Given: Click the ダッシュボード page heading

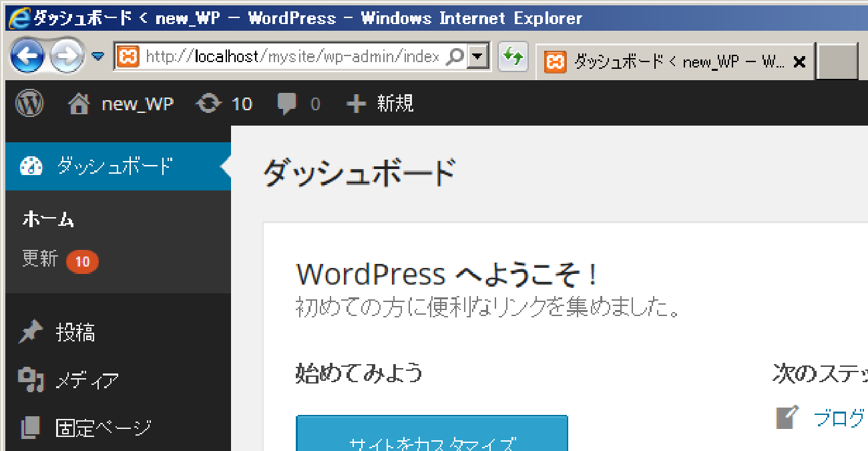Looking at the screenshot, I should click(x=359, y=174).
